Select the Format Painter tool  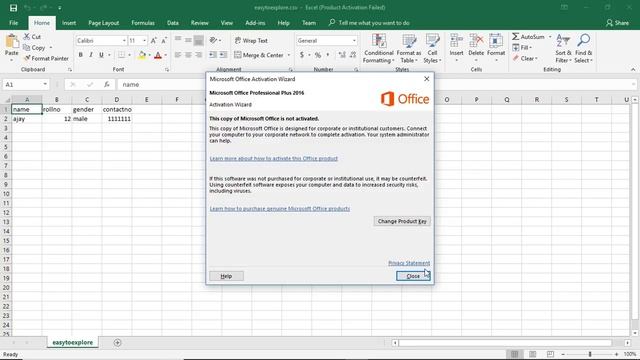click(x=46, y=58)
